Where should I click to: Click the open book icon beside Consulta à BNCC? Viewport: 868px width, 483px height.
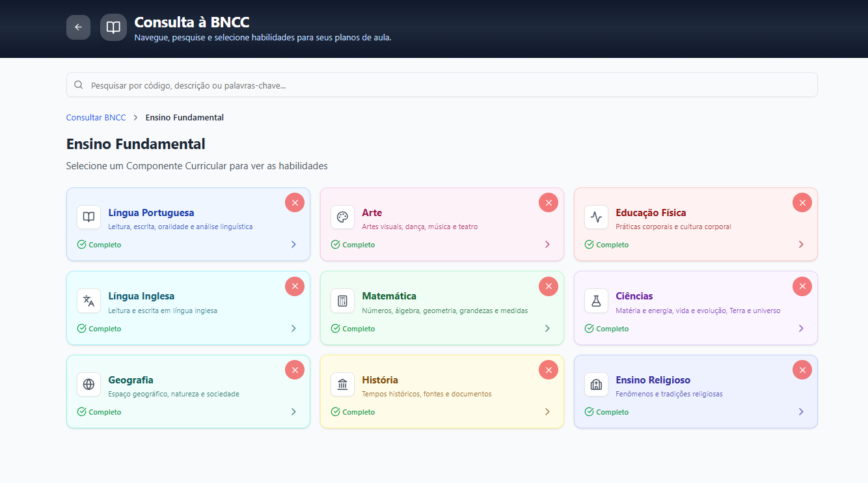pyautogui.click(x=113, y=27)
